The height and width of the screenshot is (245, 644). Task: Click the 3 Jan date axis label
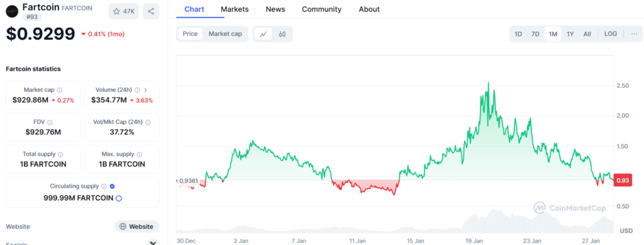pos(240,241)
